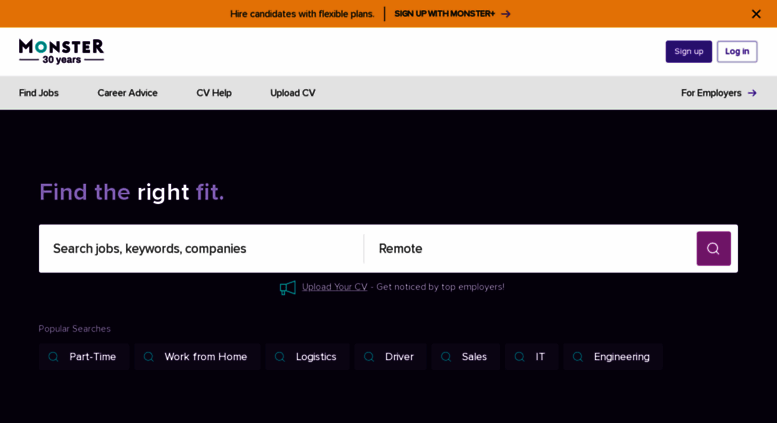Click the magnifier icon on Driver chip
777x423 pixels.
click(369, 357)
